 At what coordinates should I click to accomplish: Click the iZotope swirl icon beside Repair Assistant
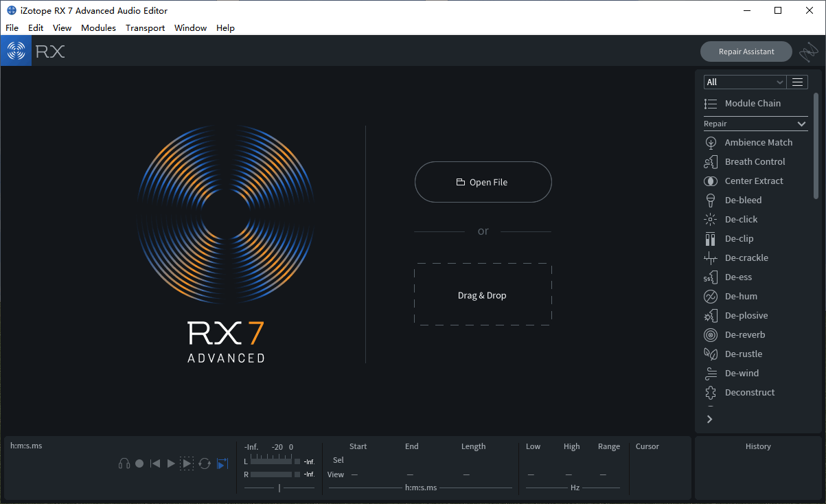[x=808, y=51]
